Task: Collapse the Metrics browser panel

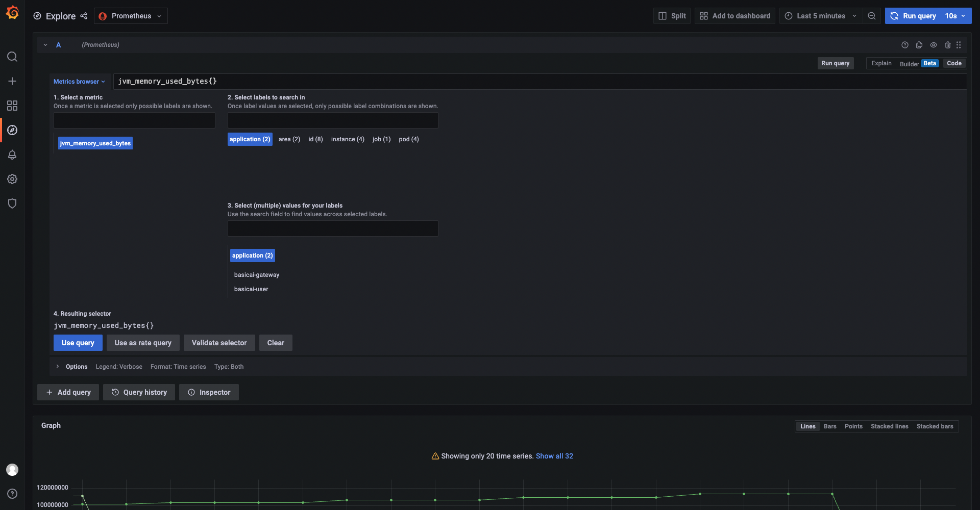Action: tap(79, 81)
